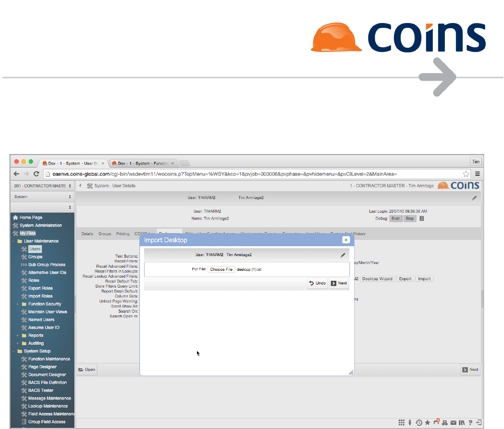
Task: Reload the page with the refresh icon
Action: point(36,174)
